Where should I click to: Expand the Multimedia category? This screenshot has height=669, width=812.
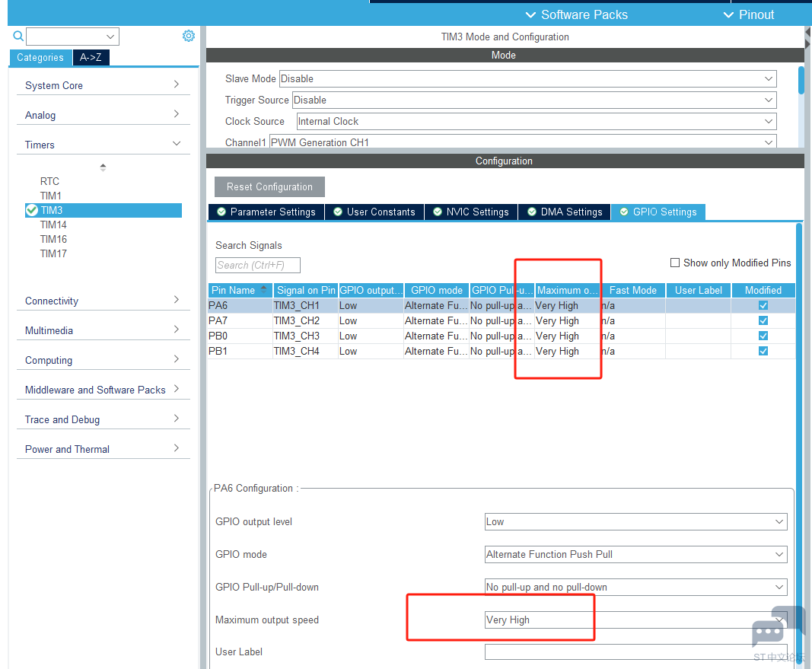pyautogui.click(x=103, y=330)
